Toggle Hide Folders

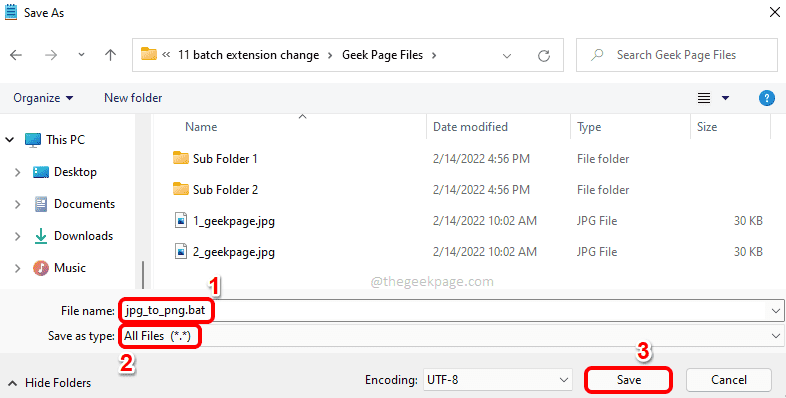point(50,383)
